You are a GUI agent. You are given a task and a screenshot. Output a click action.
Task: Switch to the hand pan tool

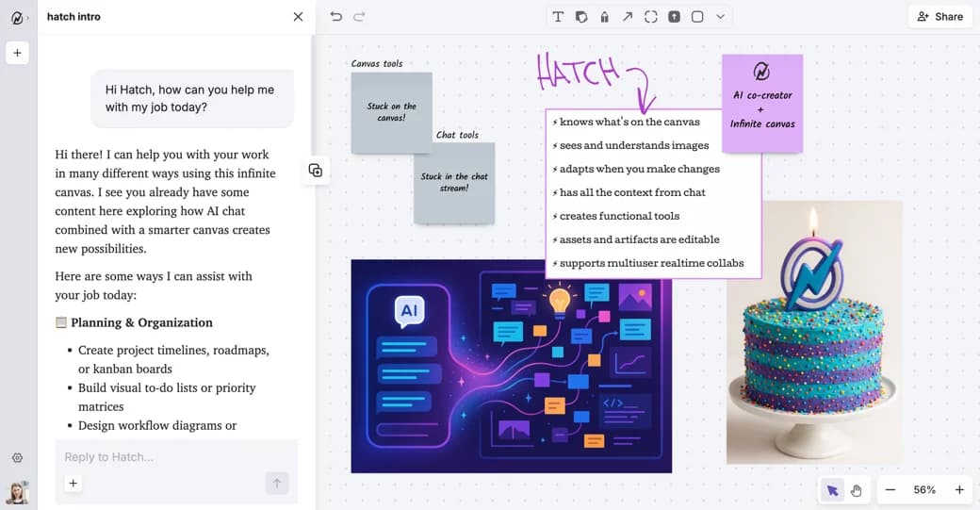pos(857,490)
